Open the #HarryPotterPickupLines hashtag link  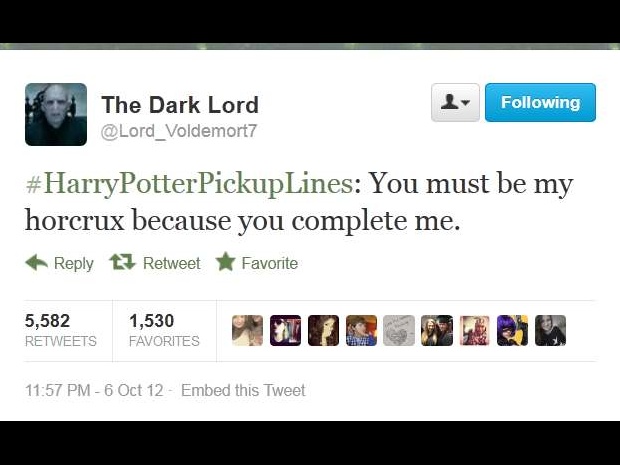point(189,184)
